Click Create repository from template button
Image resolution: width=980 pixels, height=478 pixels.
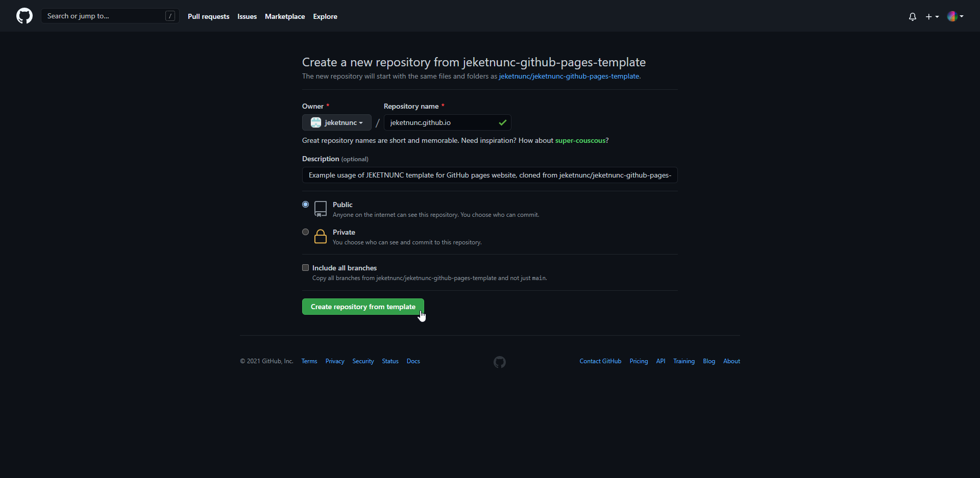(363, 307)
